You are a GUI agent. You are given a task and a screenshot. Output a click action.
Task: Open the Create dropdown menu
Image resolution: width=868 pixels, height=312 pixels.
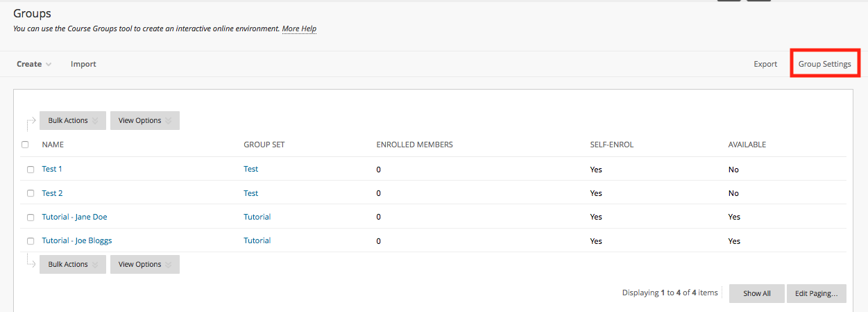point(34,64)
